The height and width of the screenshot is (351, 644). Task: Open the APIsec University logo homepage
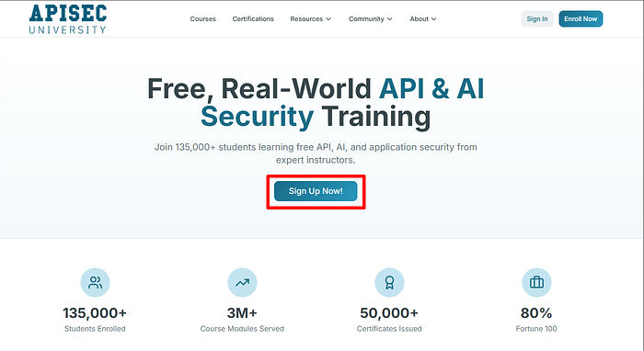coord(68,19)
